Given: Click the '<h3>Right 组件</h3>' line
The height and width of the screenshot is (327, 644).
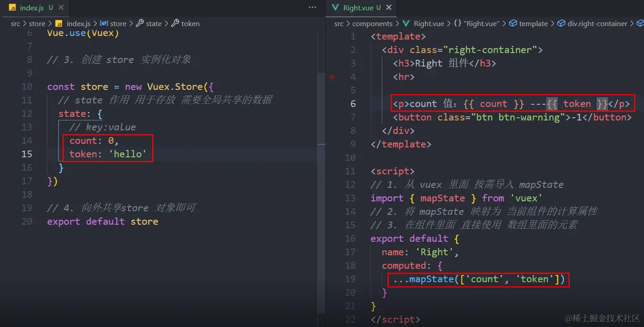Looking at the screenshot, I should click(445, 63).
